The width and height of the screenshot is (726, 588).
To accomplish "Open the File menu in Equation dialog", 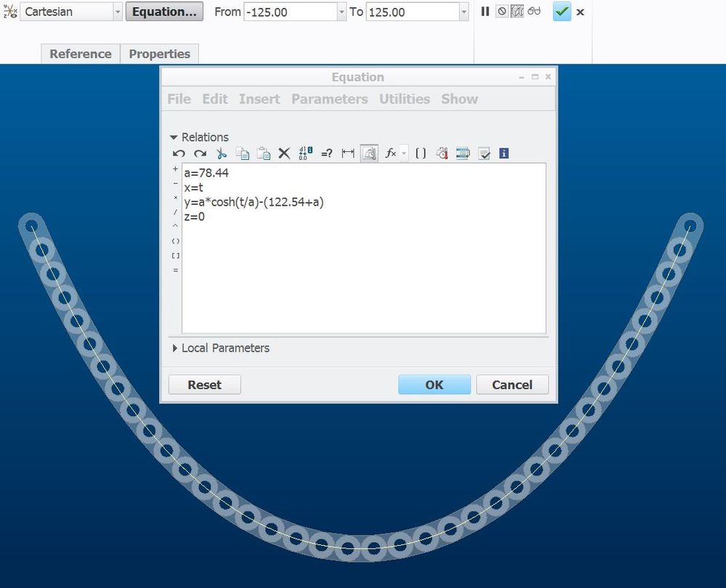I will 180,99.
